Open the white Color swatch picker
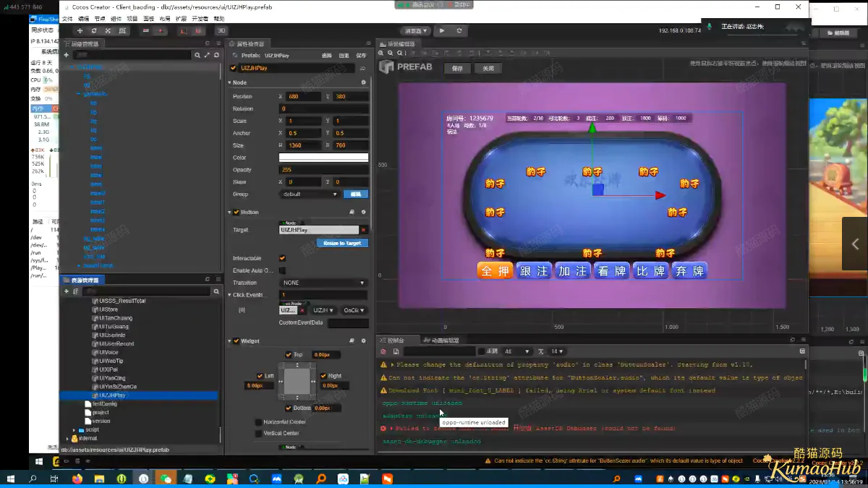Image resolution: width=868 pixels, height=488 pixels. pos(323,158)
